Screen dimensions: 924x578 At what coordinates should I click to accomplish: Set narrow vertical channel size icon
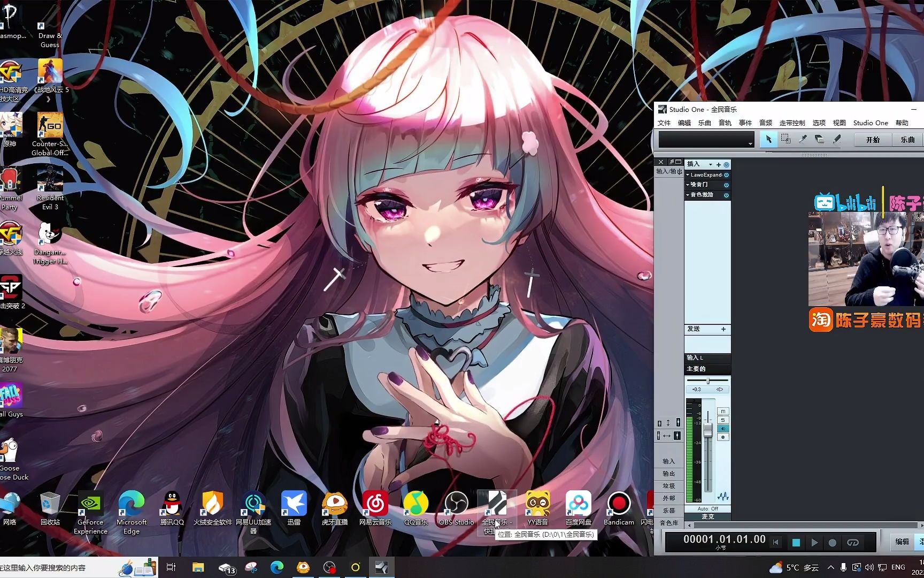(659, 423)
